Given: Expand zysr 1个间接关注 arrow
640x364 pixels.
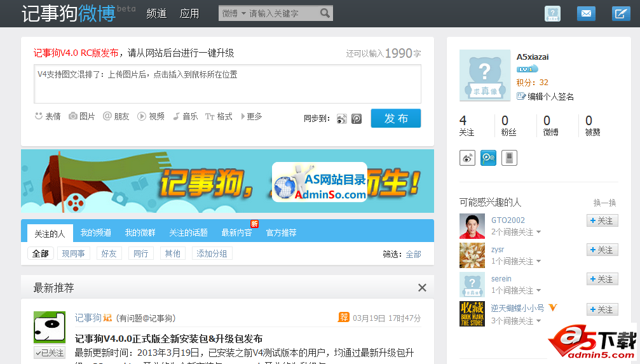Looking at the screenshot, I should 539,261.
